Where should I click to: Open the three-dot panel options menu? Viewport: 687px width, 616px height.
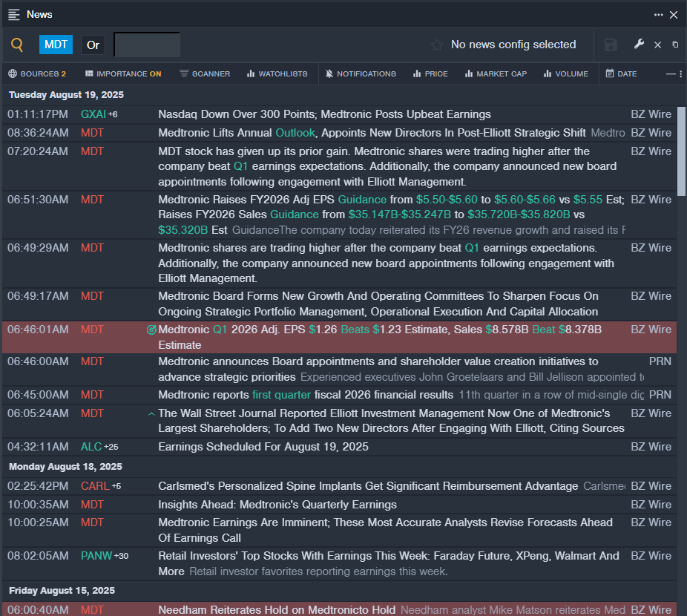tap(659, 15)
